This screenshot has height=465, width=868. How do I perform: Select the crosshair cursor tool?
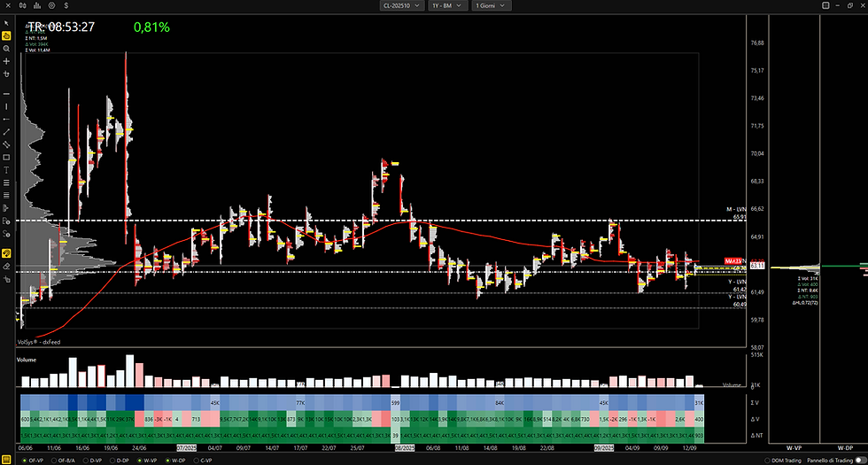point(6,61)
